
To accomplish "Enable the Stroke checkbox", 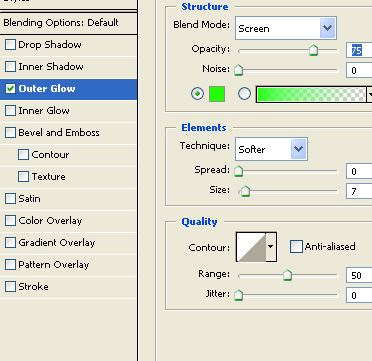I will (10, 287).
